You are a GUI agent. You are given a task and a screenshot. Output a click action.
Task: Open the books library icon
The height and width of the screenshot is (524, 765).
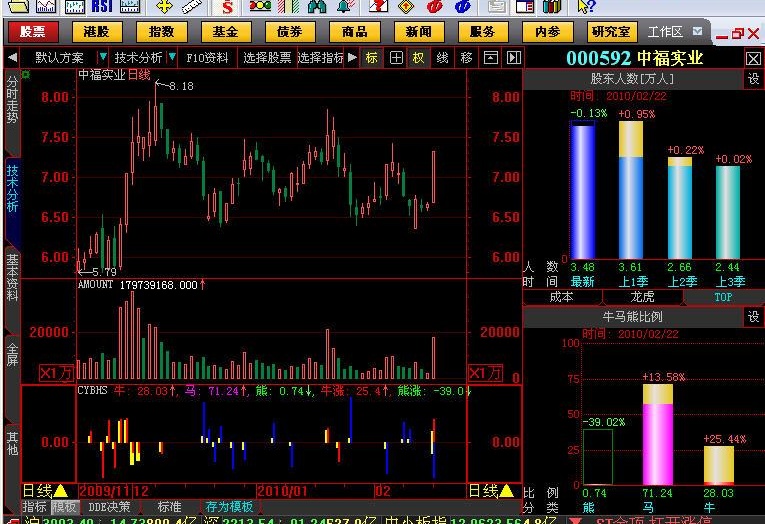click(552, 6)
